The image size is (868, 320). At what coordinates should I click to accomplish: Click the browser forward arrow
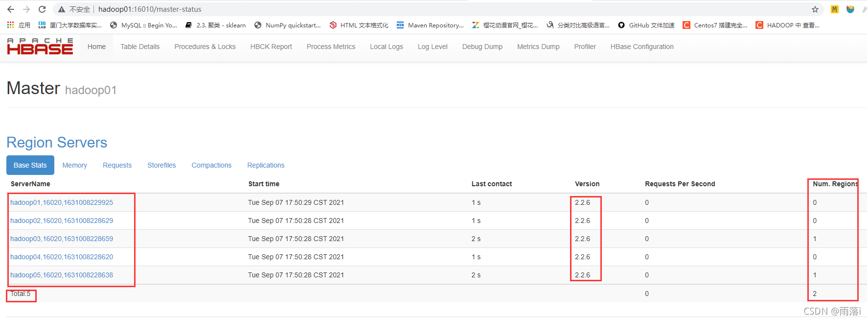(x=26, y=9)
